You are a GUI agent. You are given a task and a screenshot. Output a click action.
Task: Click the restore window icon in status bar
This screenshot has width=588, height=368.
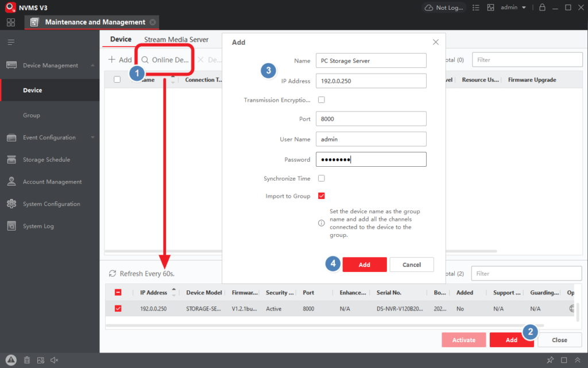click(x=564, y=360)
